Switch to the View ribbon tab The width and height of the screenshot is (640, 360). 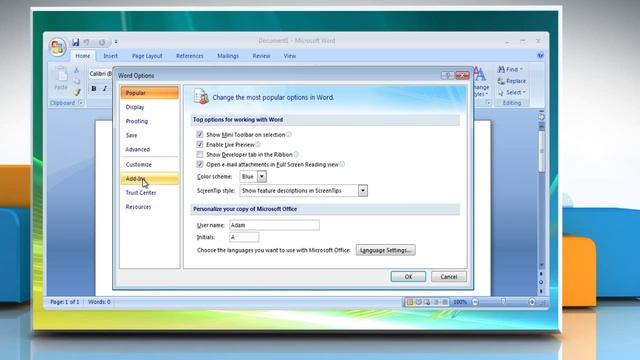290,56
